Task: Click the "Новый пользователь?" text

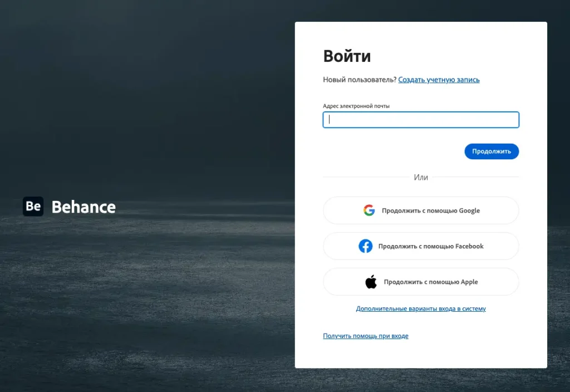Action: pos(360,80)
